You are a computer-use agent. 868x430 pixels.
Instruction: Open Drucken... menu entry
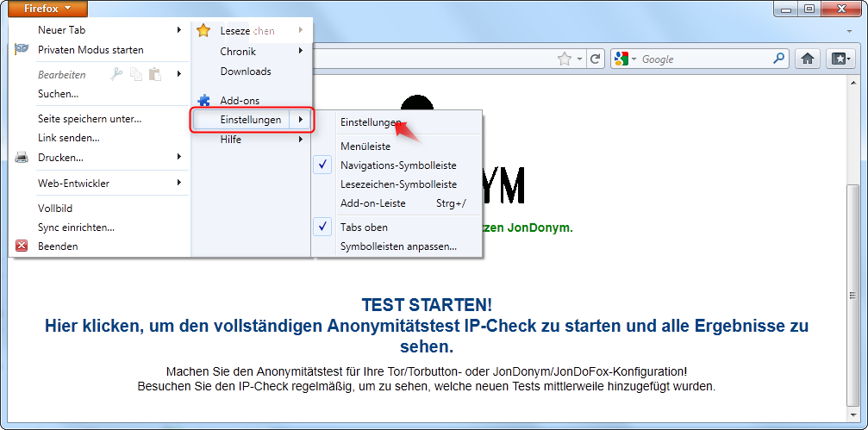(60, 158)
